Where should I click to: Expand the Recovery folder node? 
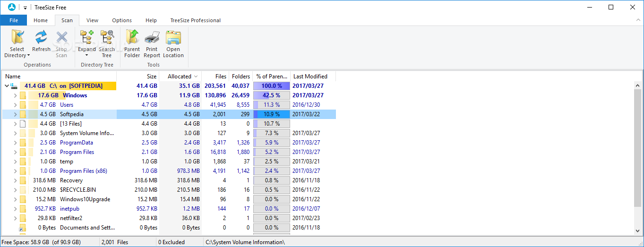[x=15, y=180]
